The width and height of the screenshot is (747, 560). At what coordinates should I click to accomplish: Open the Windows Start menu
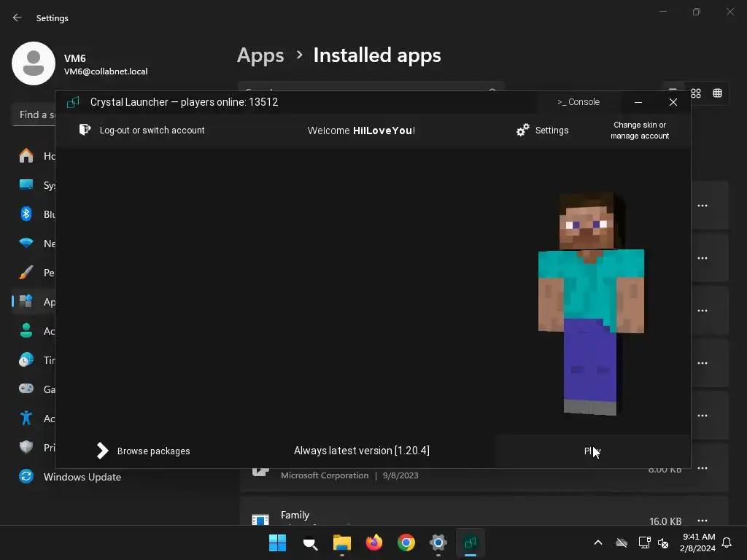click(277, 542)
